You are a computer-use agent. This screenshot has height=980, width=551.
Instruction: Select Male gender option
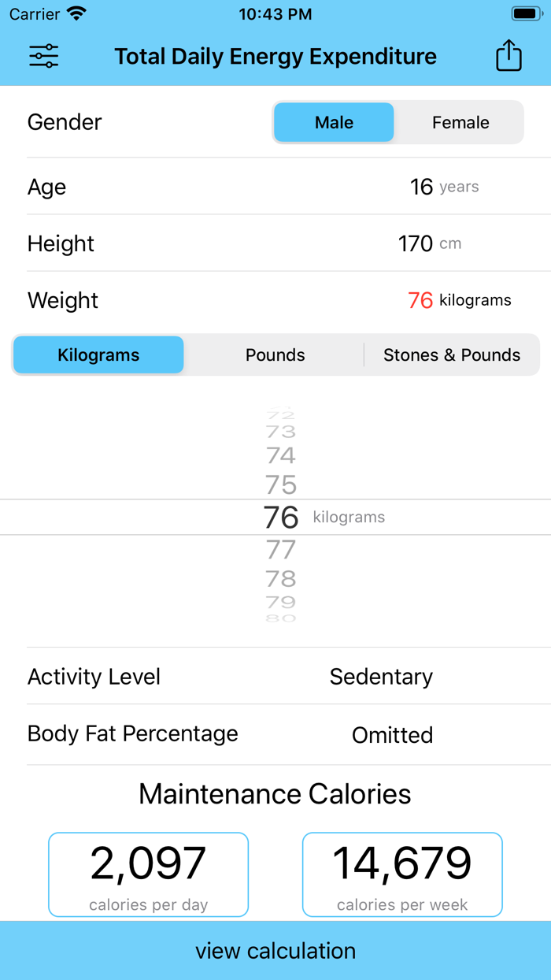click(334, 122)
